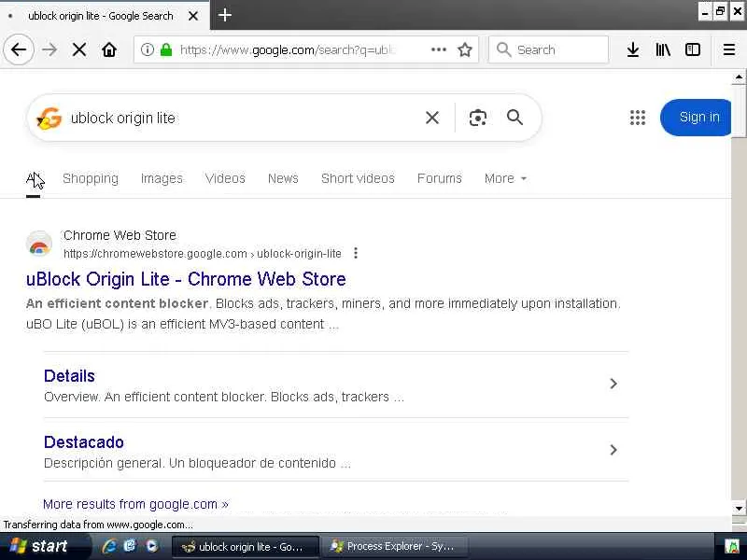Screen dimensions: 747x560
Task: Click the Chrome Web Store site name
Action: click(x=120, y=235)
